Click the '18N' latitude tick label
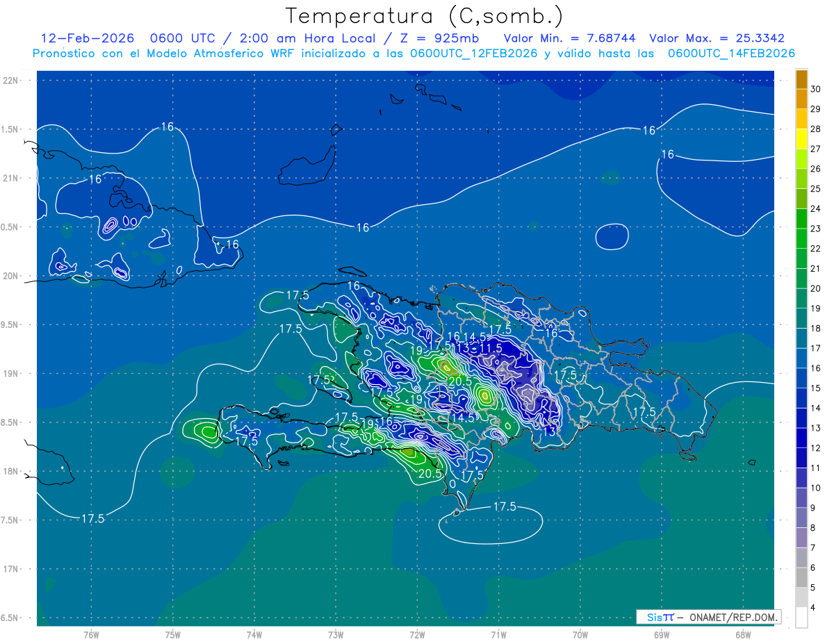The image size is (834, 644). coord(10,472)
